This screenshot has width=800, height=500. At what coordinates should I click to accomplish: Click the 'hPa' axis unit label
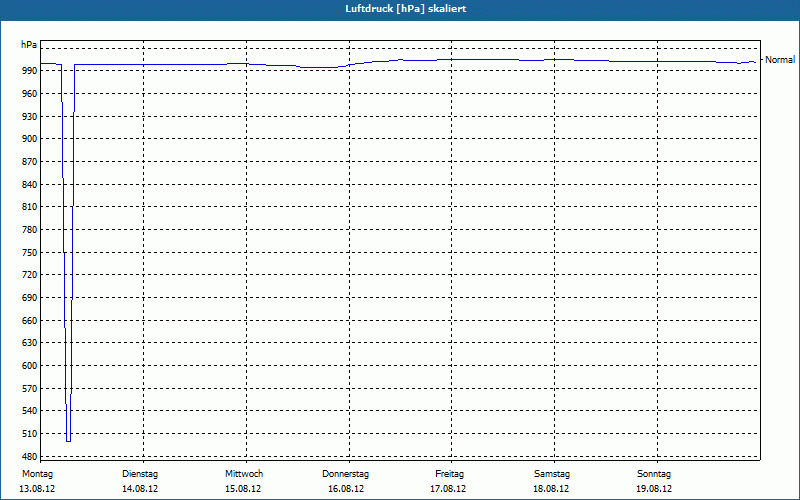click(29, 45)
